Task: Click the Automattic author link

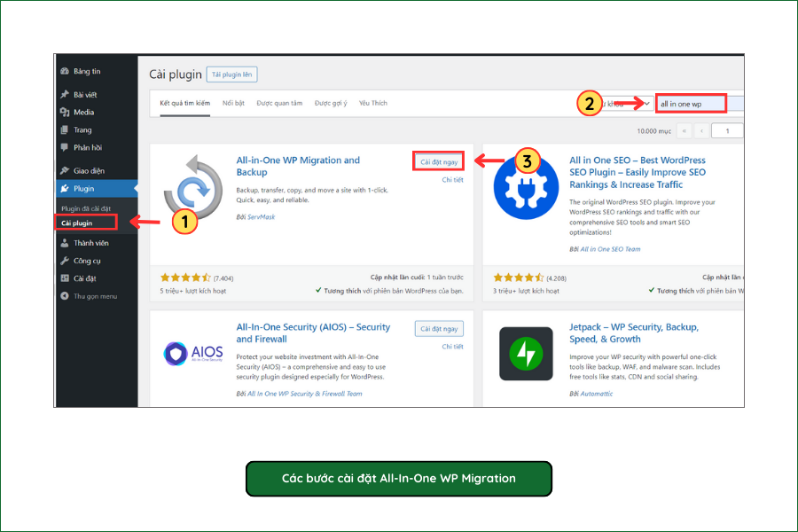Action: tap(597, 394)
